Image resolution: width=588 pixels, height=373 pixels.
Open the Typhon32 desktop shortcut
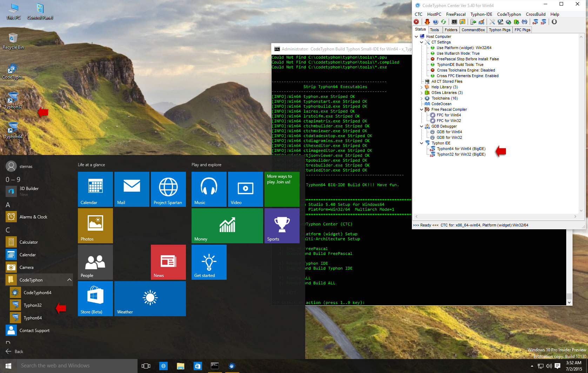coord(13,101)
